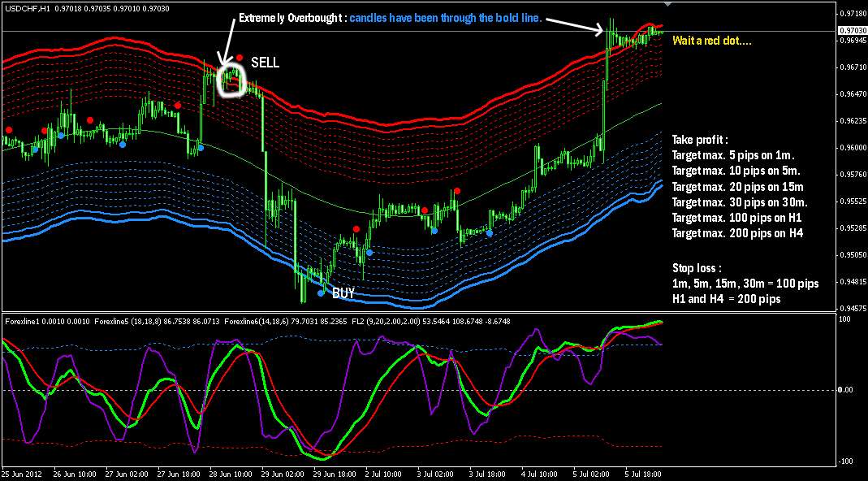Viewport: 868px width, 481px height.
Task: Click '1m, 5m, 15m, 30m = 100 pips' line
Action: coord(745,284)
